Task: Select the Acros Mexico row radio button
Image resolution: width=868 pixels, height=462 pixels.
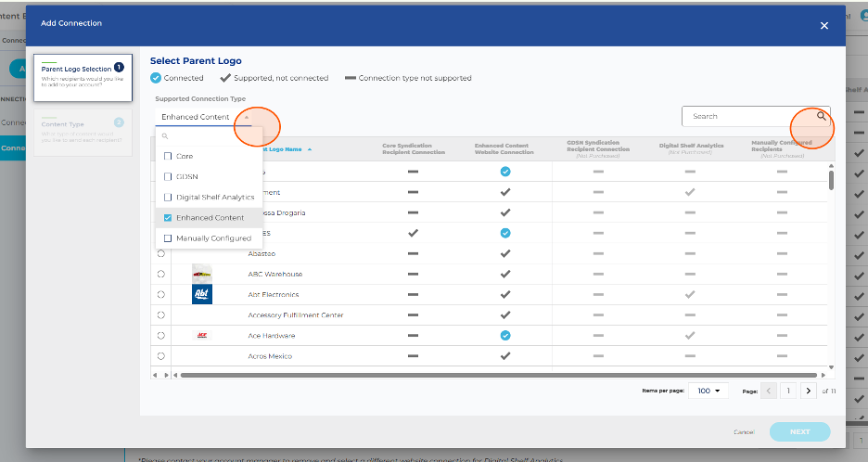Action: pyautogui.click(x=161, y=356)
